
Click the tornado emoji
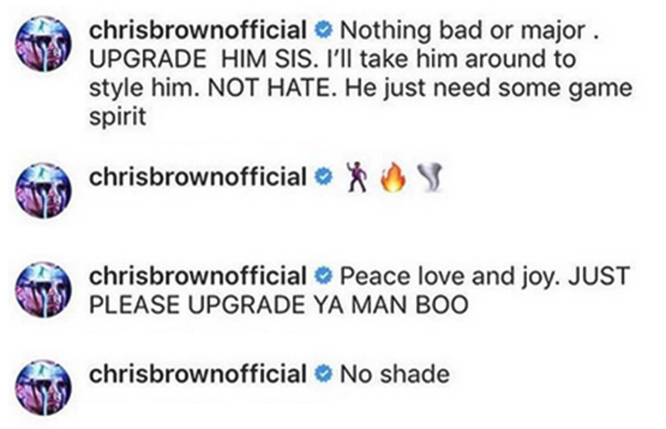pyautogui.click(x=429, y=178)
